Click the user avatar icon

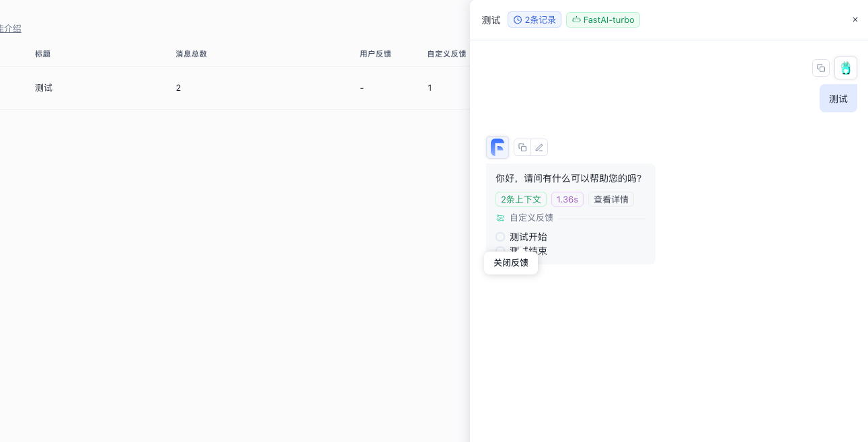click(845, 68)
